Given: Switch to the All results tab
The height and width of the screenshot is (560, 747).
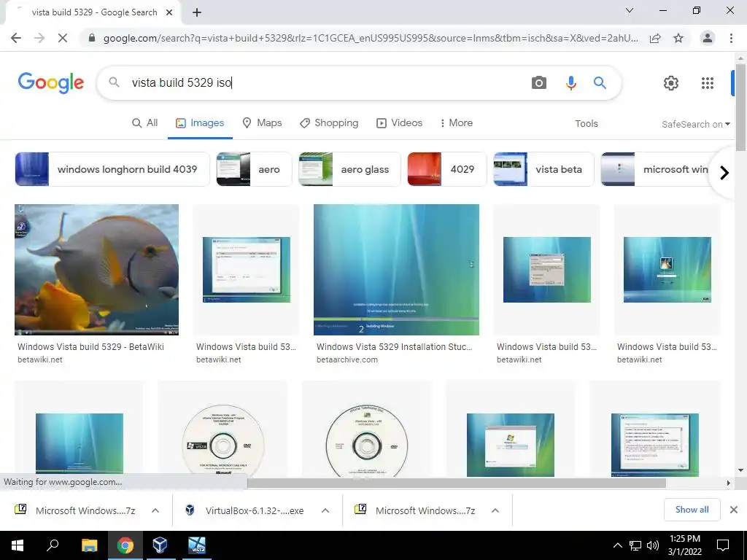Looking at the screenshot, I should point(145,122).
